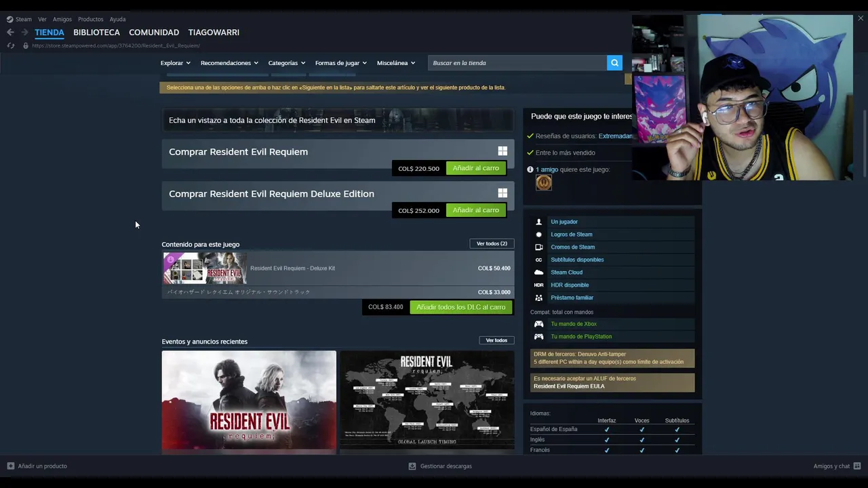Open the TIAGOWARRI profile tab
This screenshot has height=488, width=868.
[x=214, y=32]
